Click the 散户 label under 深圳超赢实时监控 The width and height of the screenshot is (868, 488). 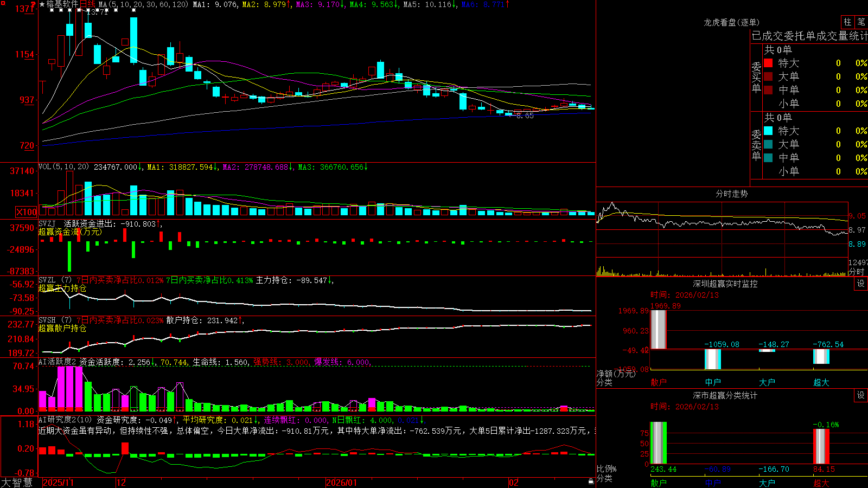(x=659, y=382)
